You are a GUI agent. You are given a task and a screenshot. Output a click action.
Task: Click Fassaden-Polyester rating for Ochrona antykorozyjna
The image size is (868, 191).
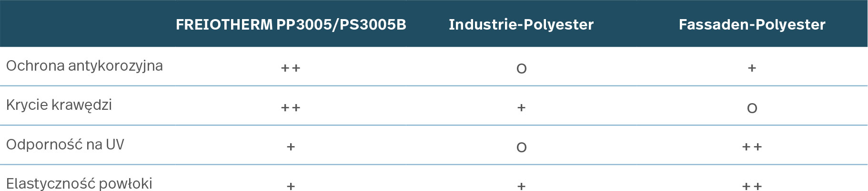752,68
